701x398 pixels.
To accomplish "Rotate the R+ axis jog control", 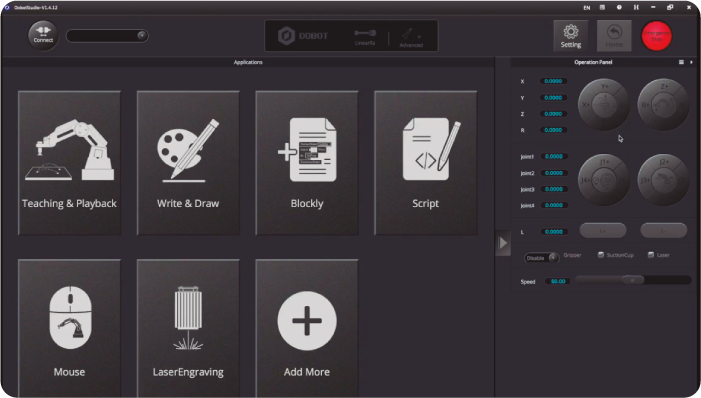I will (x=645, y=105).
